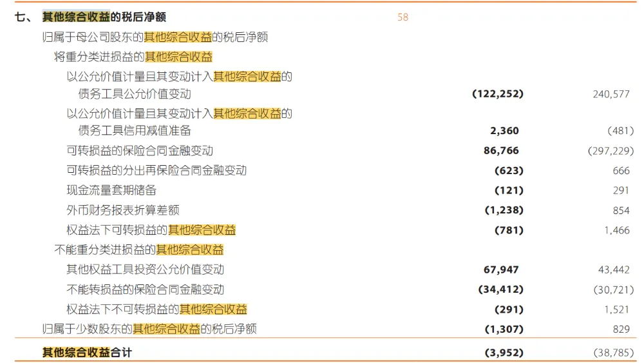Click value (781)
Viewport: 644px width, 363px height.
509,230
